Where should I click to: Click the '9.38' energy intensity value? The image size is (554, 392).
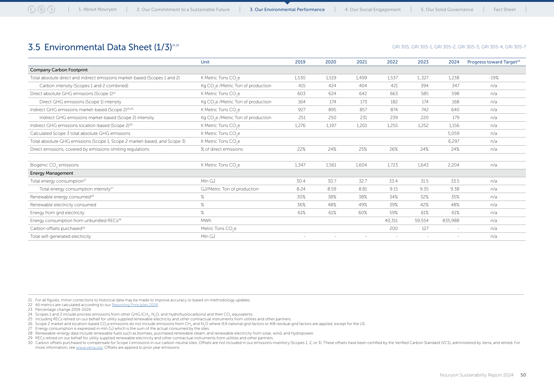click(455, 189)
